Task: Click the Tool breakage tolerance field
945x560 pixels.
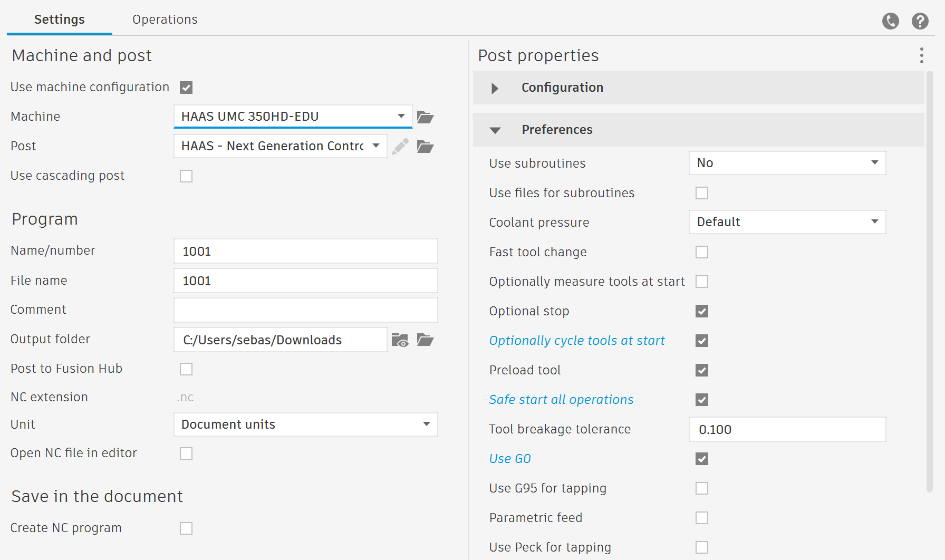Action: 788,430
